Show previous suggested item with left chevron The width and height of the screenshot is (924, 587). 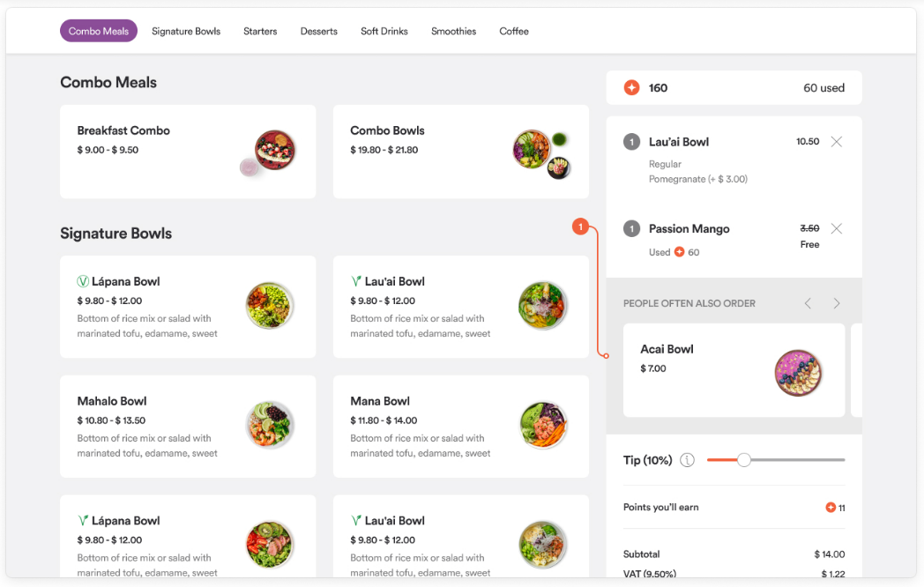click(808, 303)
